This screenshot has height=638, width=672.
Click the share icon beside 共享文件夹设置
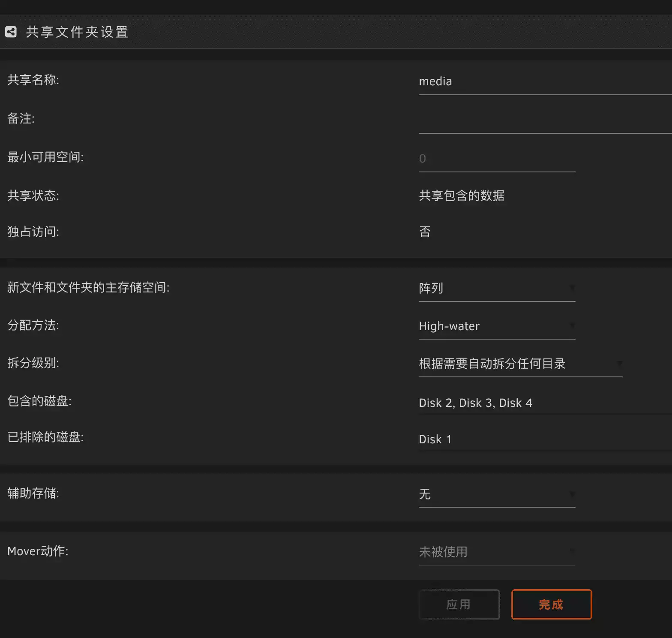point(11,32)
